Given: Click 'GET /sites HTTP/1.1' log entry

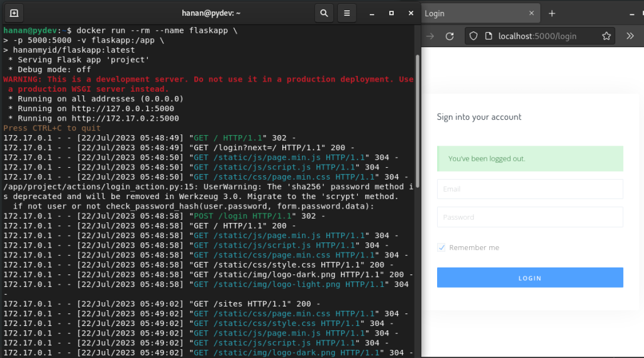Looking at the screenshot, I should tap(242, 304).
